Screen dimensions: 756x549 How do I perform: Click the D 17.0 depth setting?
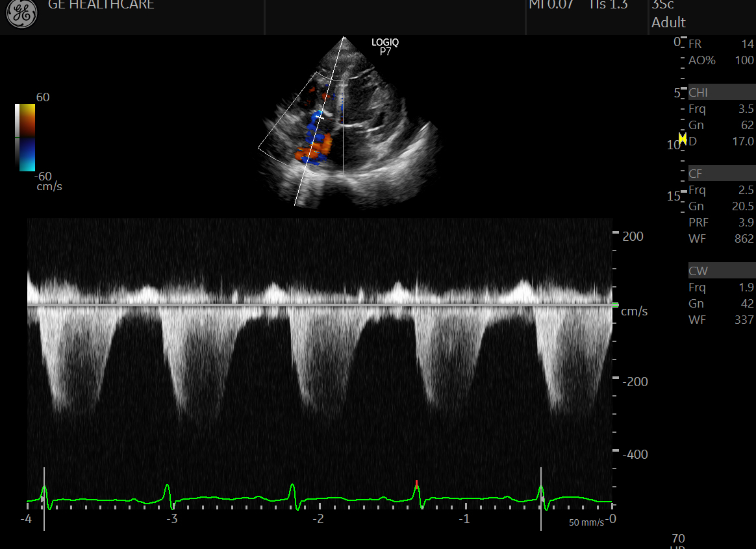[x=721, y=141]
